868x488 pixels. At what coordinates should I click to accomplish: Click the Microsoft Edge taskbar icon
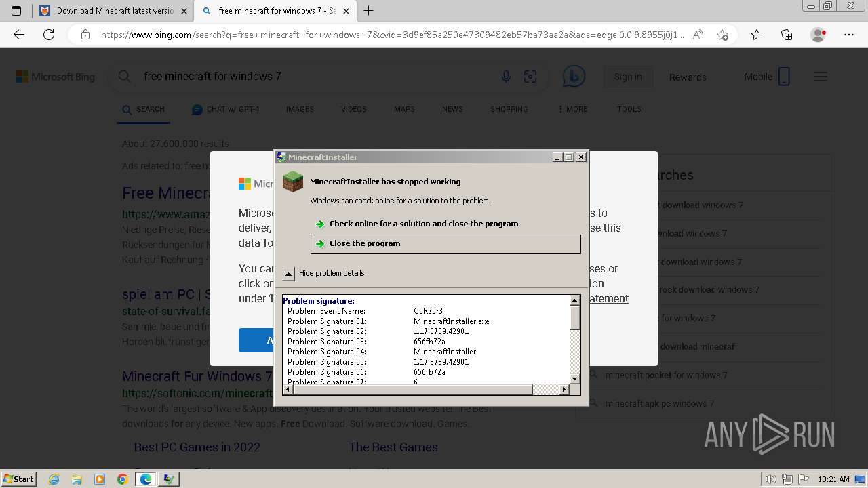point(146,479)
